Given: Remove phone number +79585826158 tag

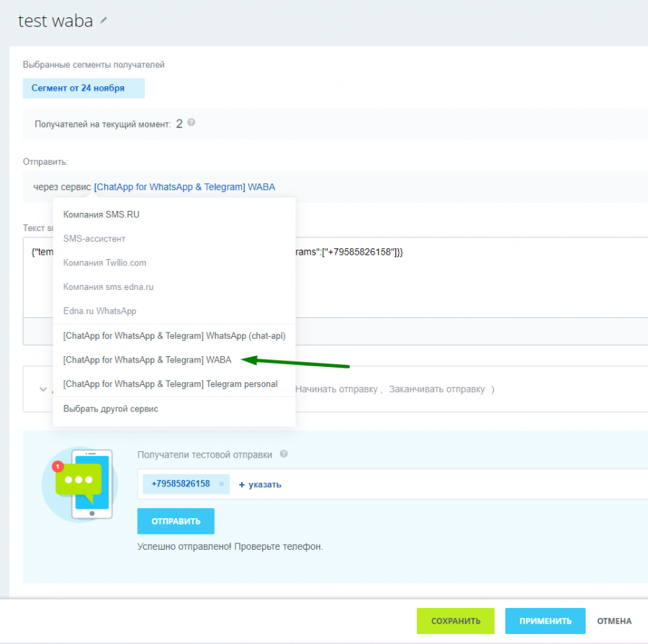Looking at the screenshot, I should pos(222,484).
